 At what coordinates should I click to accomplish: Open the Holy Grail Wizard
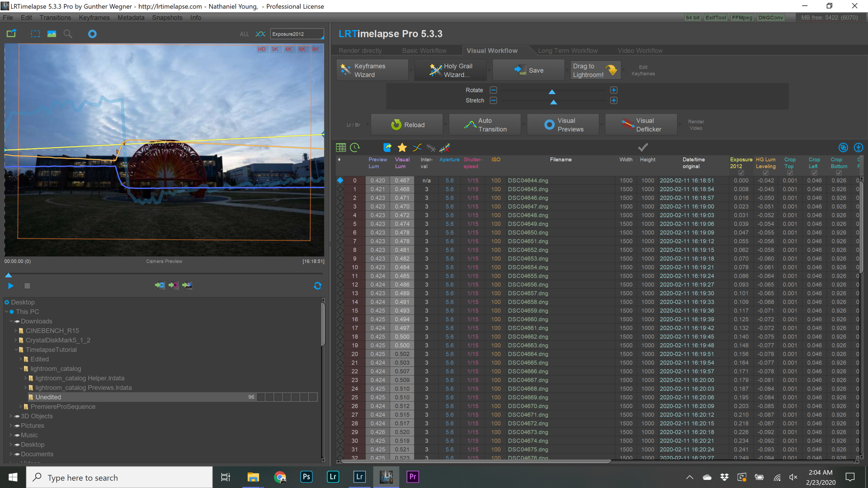(x=450, y=70)
